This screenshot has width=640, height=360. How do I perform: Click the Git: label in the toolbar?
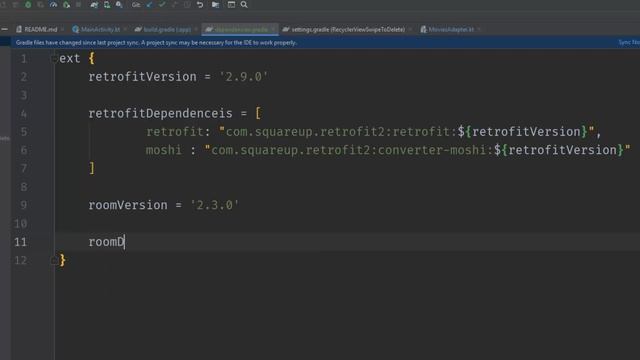136,4
